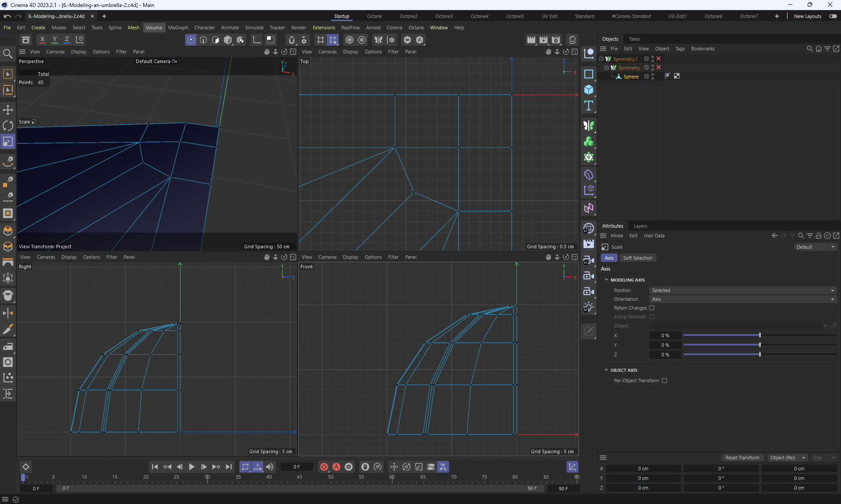The height and width of the screenshot is (504, 841).
Task: Click the Cube primitive icon
Action: [589, 90]
